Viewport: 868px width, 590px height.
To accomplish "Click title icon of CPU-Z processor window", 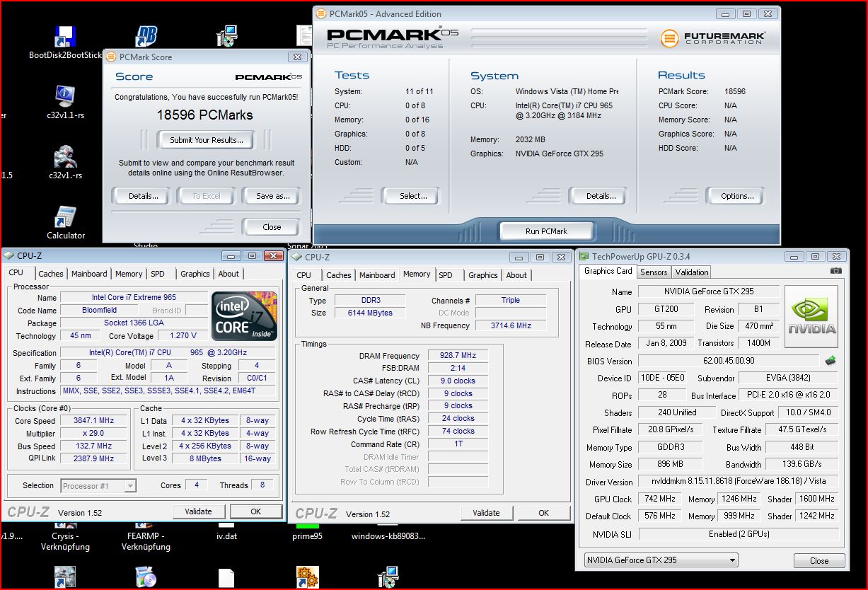I will coord(9,255).
